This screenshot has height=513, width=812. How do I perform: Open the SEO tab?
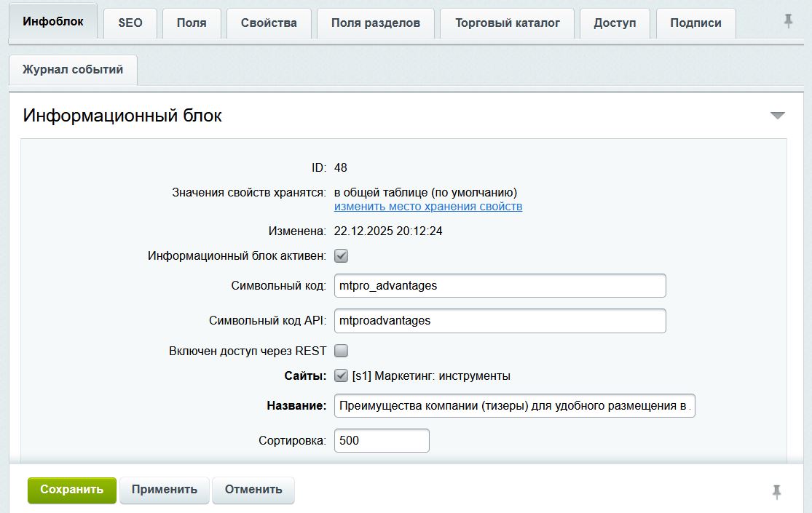[x=130, y=23]
